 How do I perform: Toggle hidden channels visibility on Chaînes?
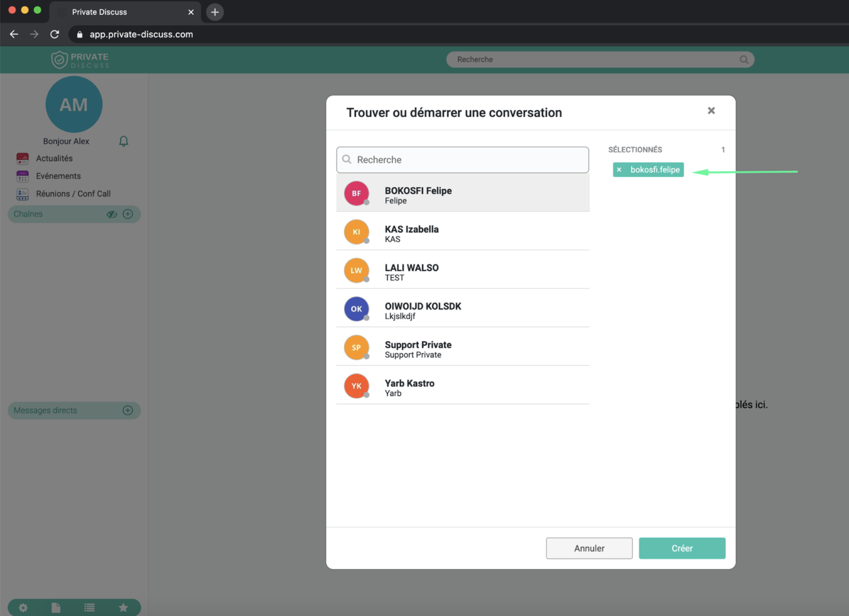[x=112, y=214]
